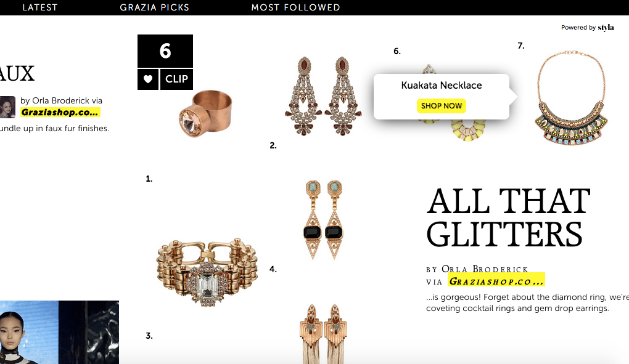Select the rose gold crystal ring image
The width and height of the screenshot is (629, 364).
[205, 113]
